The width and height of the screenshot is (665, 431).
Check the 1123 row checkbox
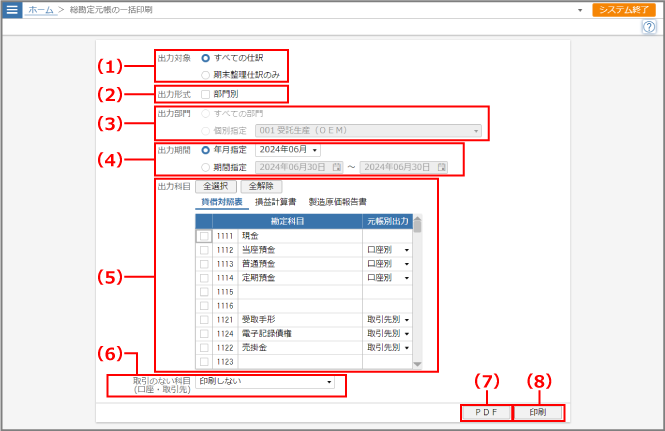point(204,362)
